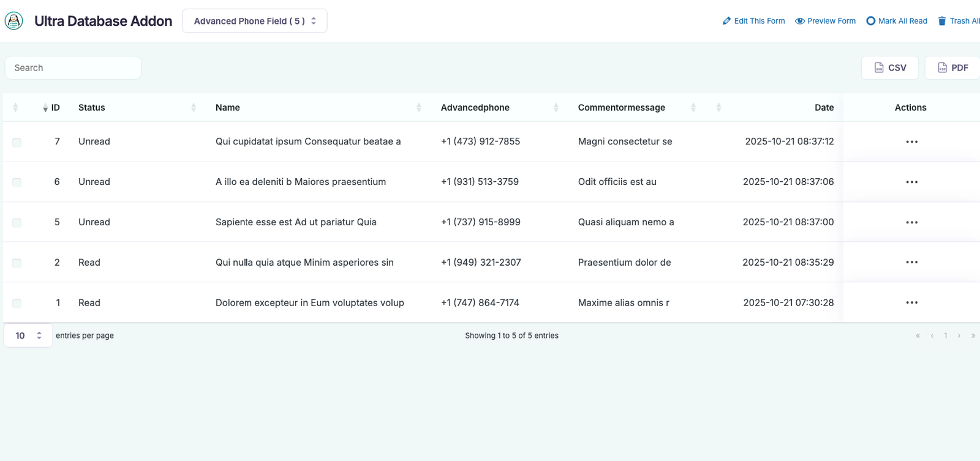Go to the next page arrow
Viewport: 980px width, 461px height.
coord(959,335)
